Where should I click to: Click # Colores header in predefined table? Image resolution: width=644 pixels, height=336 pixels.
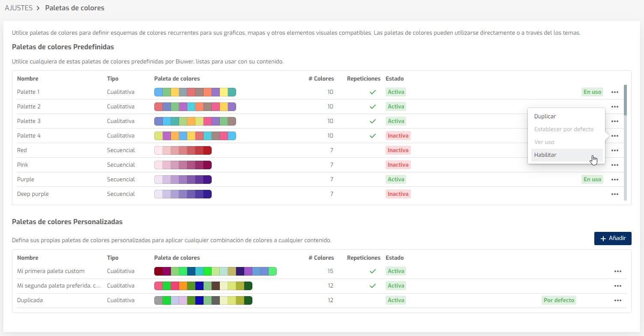[x=321, y=79]
